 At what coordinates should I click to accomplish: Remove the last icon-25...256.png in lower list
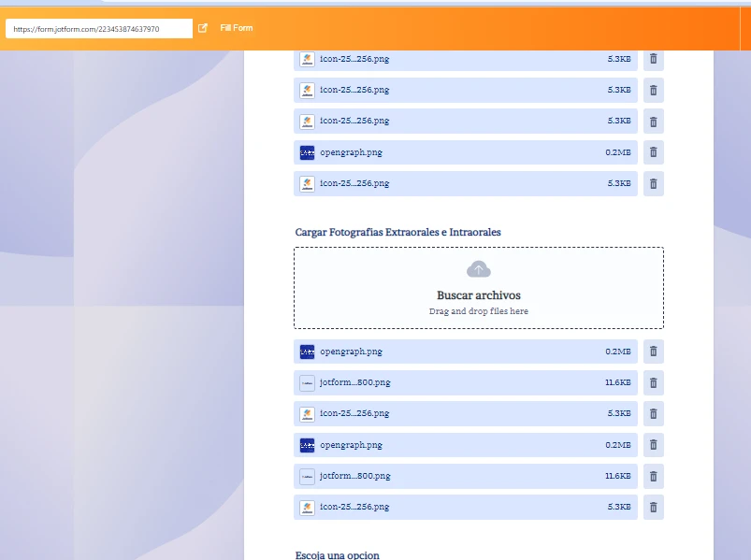click(653, 507)
